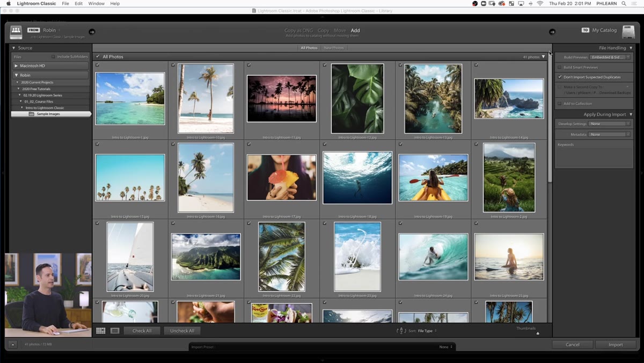Screen dimensions: 644x363
Task: Switch to grid view in the bottom toolbar
Action: [101, 331]
